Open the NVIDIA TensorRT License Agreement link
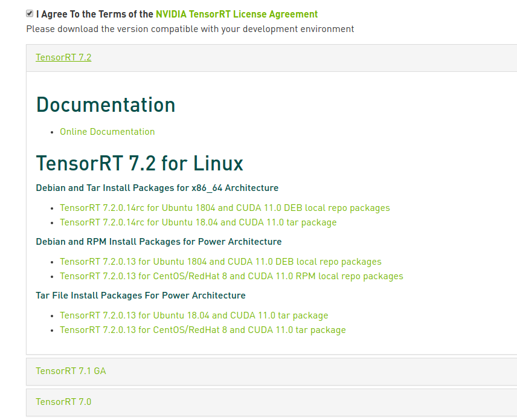The height and width of the screenshot is (420, 517). click(x=237, y=14)
